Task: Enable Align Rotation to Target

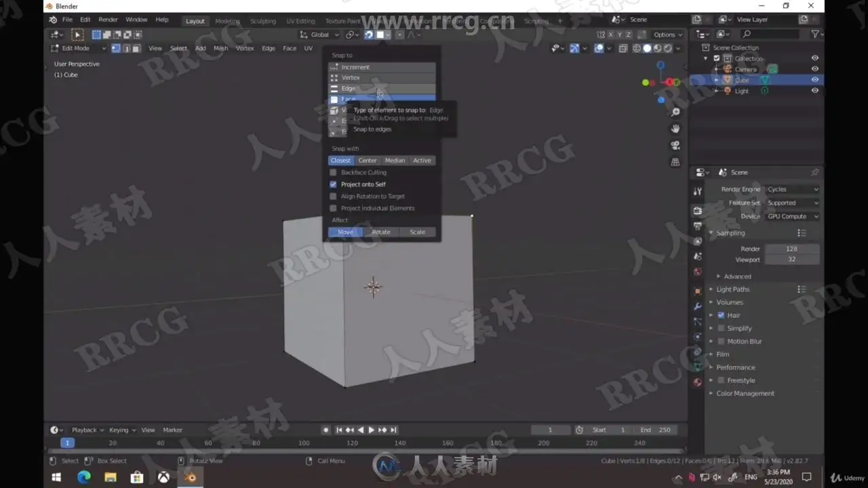Action: tap(333, 197)
